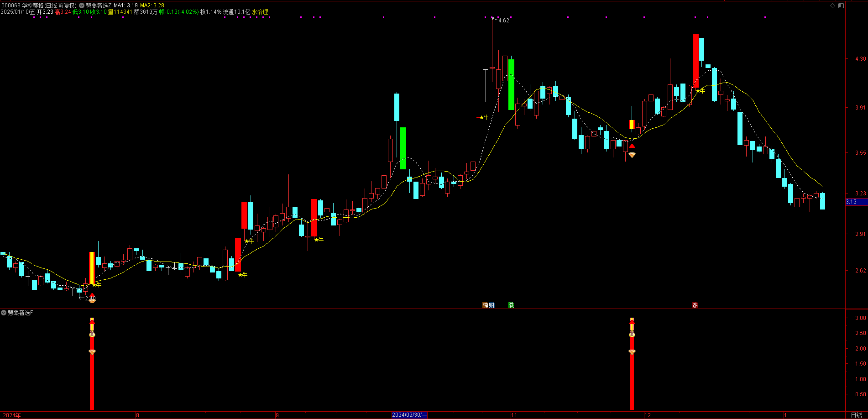The image size is (868, 419).
Task: Click the 2.40 low price label
Action: click(90, 299)
